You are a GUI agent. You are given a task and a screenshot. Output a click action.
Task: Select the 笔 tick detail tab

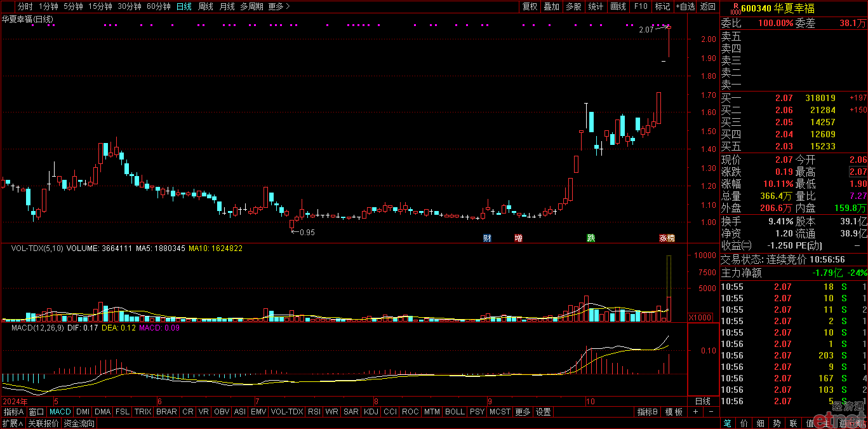coord(728,423)
